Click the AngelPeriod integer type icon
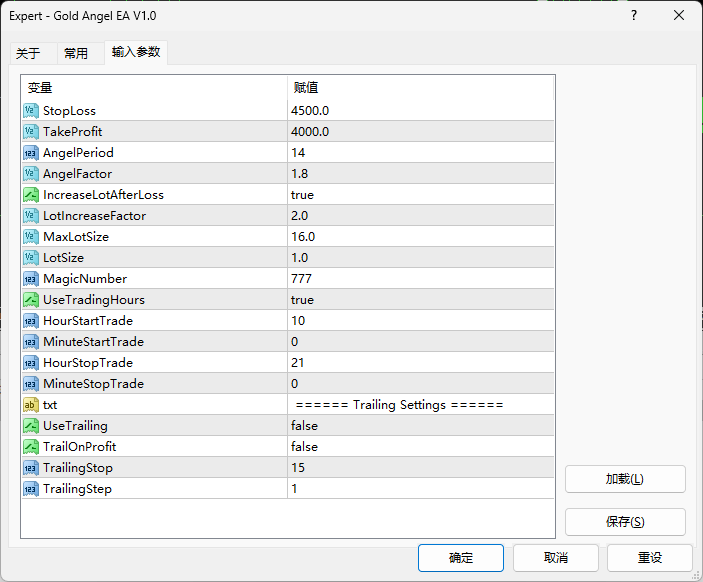Image resolution: width=703 pixels, height=582 pixels. pyautogui.click(x=30, y=153)
